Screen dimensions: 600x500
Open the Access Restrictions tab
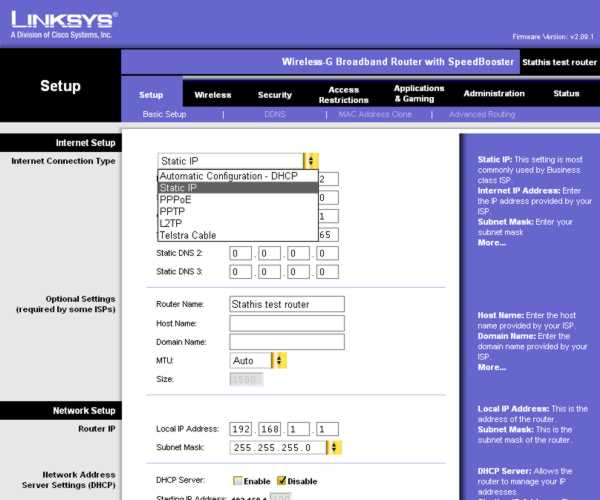344,95
